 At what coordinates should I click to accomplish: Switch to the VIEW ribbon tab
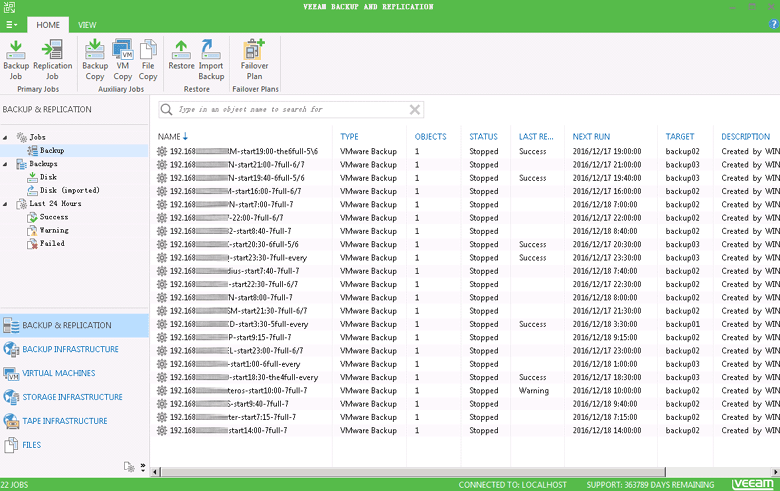87,25
